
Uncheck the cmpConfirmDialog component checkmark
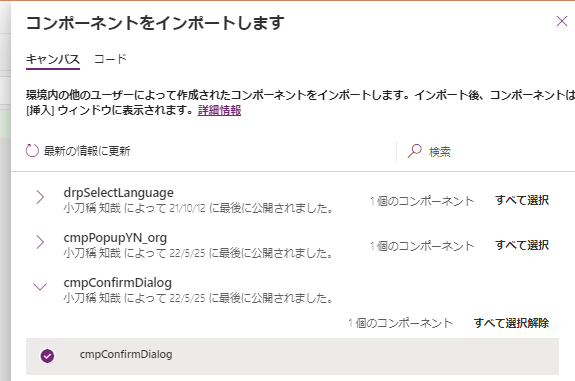point(47,356)
